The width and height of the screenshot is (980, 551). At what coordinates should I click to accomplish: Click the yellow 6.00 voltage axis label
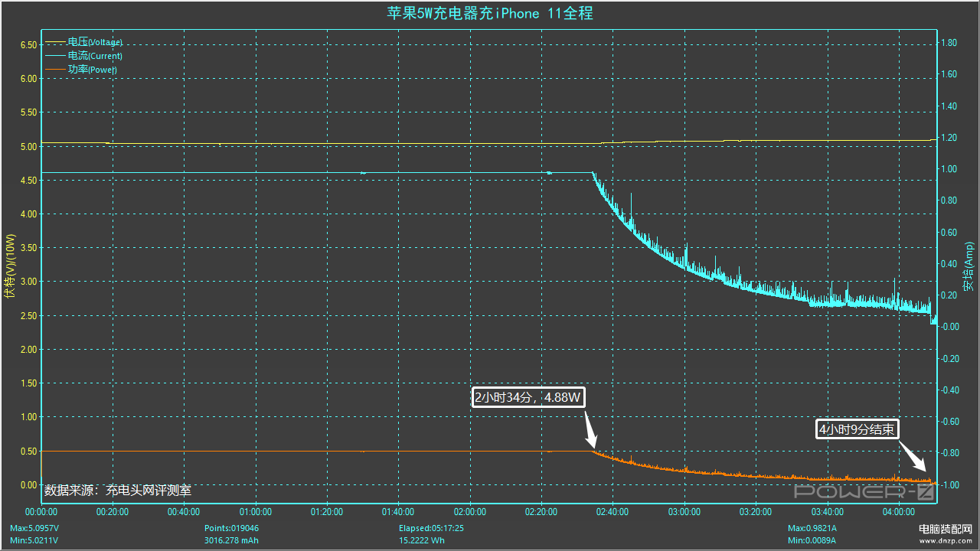(x=28, y=79)
